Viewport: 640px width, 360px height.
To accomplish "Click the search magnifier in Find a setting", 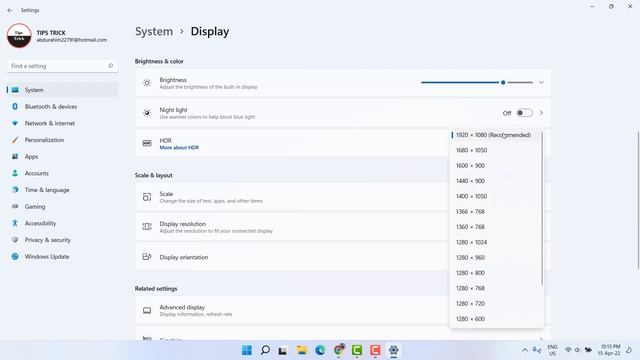I will pyautogui.click(x=110, y=66).
